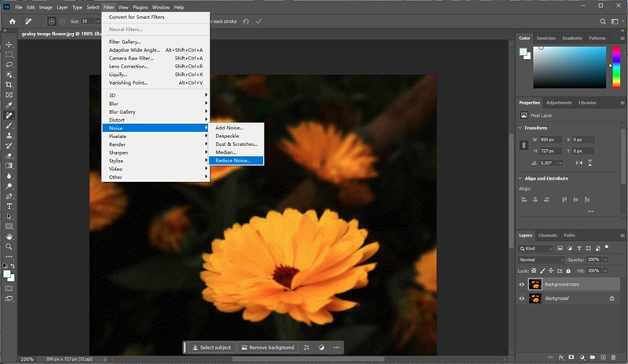Select the Move tool
Viewport: 628px width, 364px height.
pos(9,45)
